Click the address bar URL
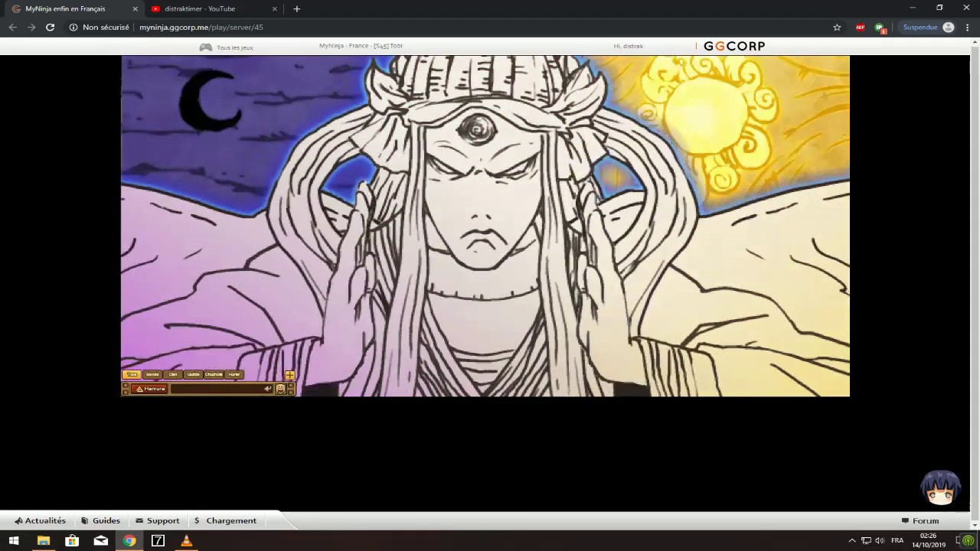Image resolution: width=980 pixels, height=551 pixels. [x=201, y=27]
